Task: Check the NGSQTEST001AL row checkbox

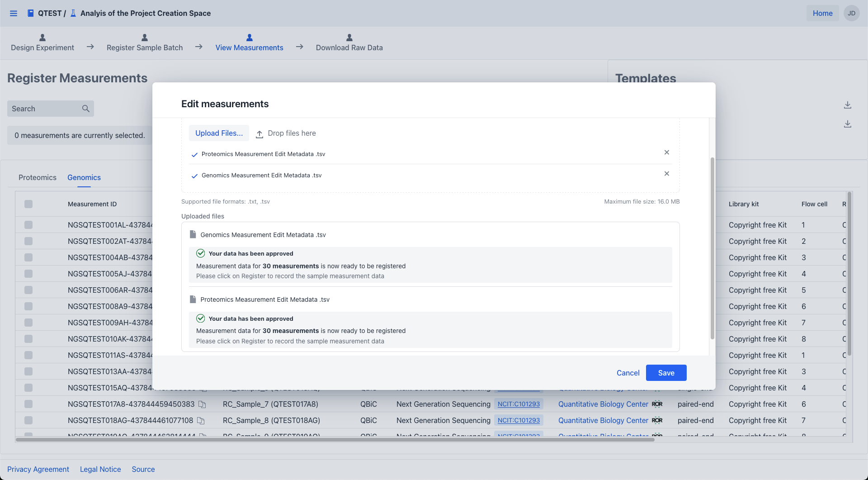Action: [28, 225]
